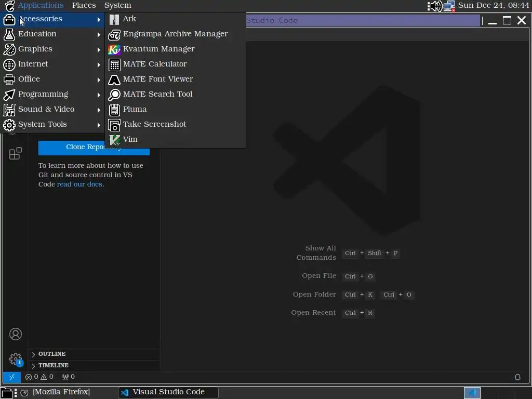The image size is (532, 399).
Task: Click the Kvantum Manager Kv icon
Action: [114, 49]
